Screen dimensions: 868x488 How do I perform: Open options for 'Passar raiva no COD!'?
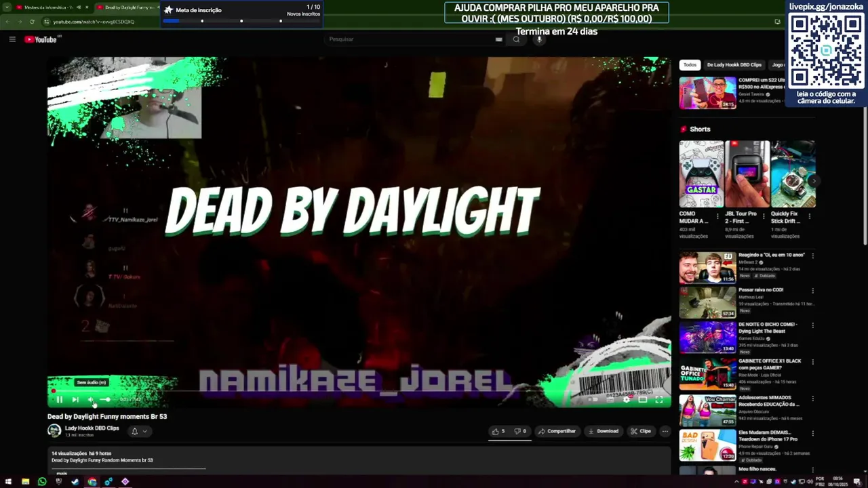click(812, 291)
